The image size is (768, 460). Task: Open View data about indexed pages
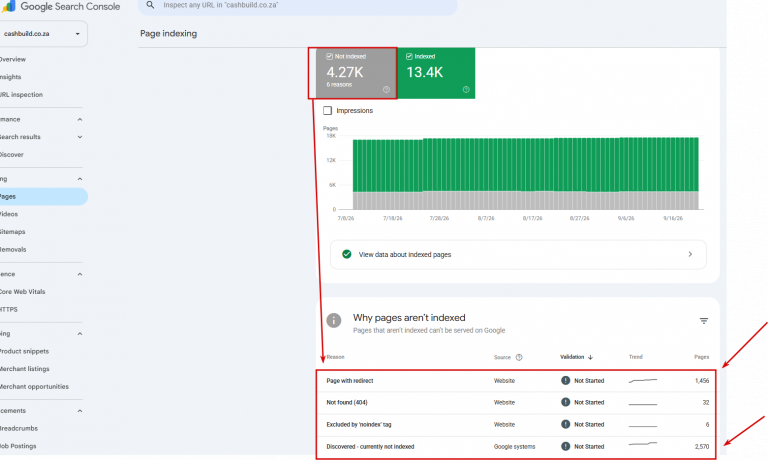(x=518, y=255)
